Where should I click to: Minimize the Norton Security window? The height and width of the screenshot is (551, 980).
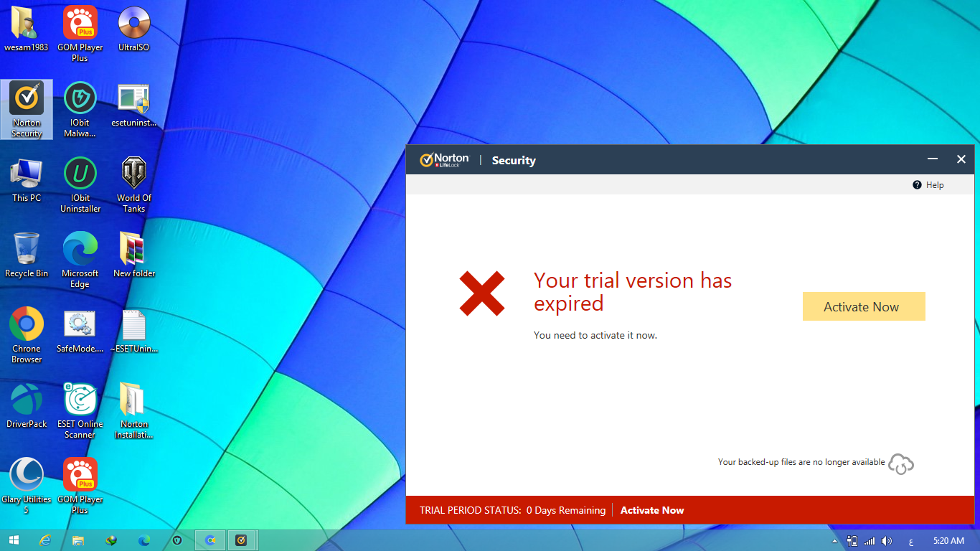(x=933, y=159)
